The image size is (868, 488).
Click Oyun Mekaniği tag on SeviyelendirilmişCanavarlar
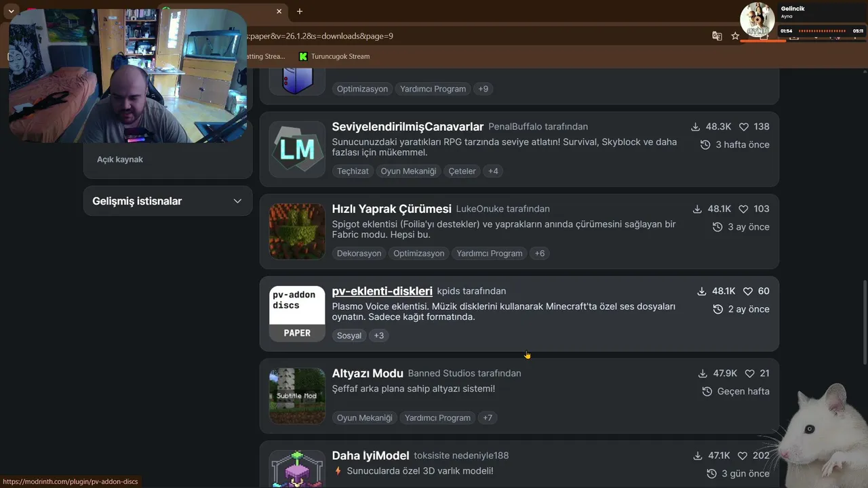tap(408, 171)
